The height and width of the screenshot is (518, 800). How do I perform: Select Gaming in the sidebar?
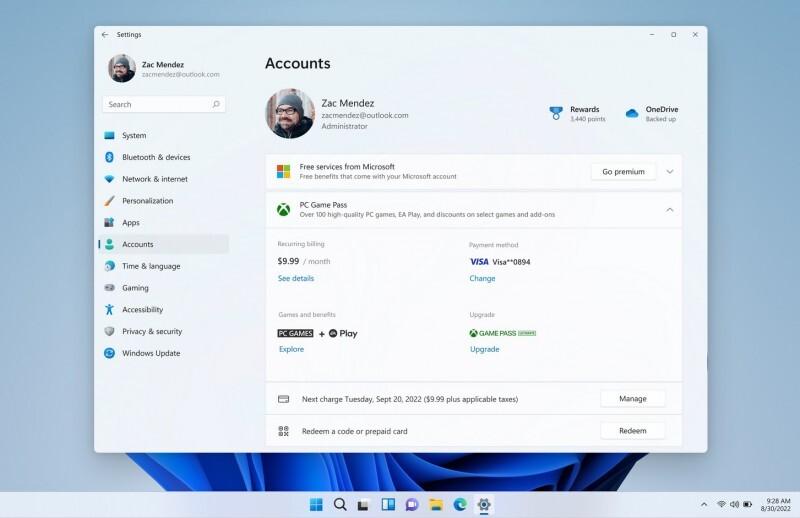[164, 288]
